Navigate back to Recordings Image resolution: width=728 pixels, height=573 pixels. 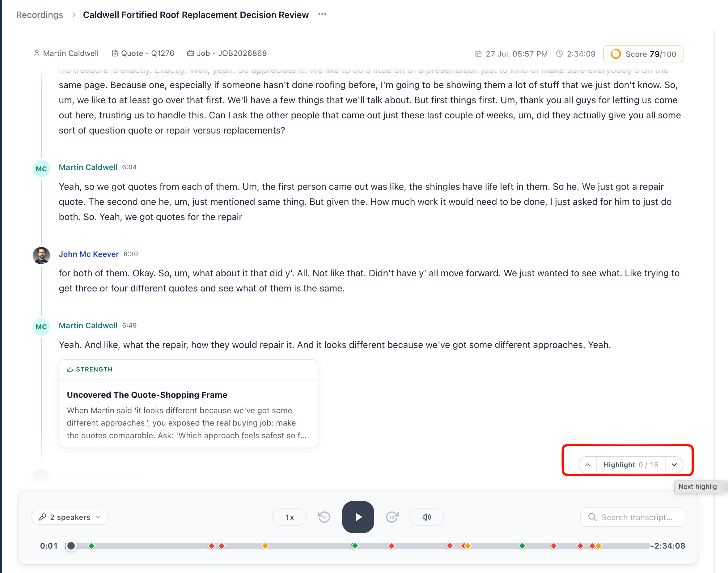[x=40, y=15]
